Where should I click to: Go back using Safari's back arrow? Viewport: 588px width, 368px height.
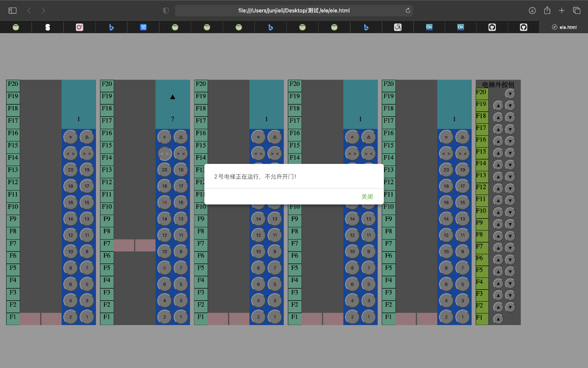point(29,11)
